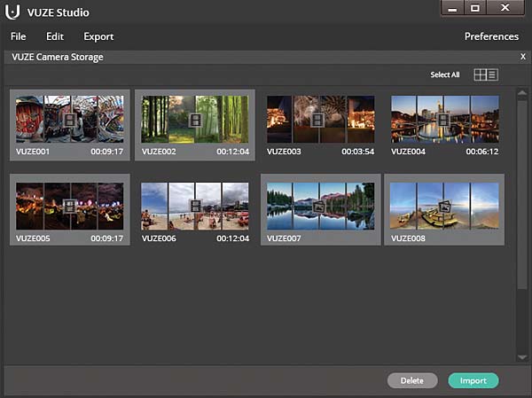Image resolution: width=532 pixels, height=398 pixels.
Task: Select the VUZE005 night lights clip
Action: [x=69, y=206]
